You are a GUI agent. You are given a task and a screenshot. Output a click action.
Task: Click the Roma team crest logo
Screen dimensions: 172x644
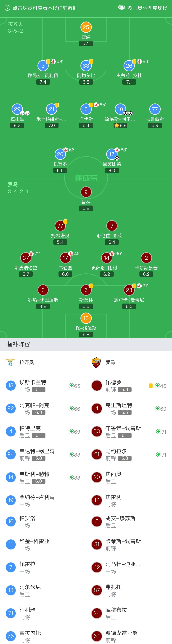click(x=96, y=362)
